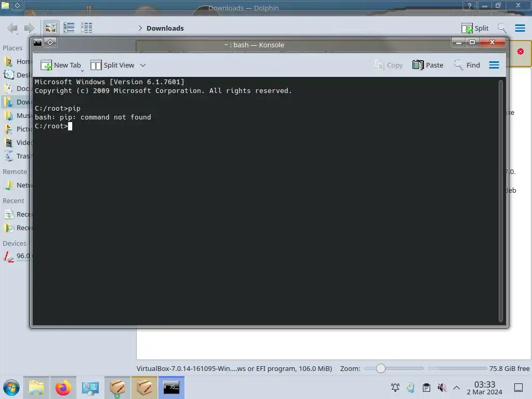Open Music in Dolphin Places panel

pos(17,116)
